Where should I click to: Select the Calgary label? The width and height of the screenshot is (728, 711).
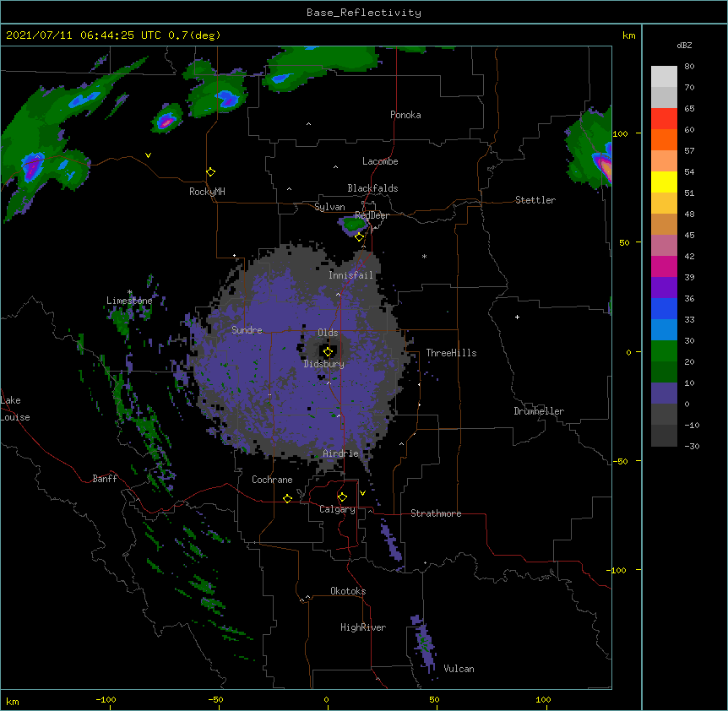click(337, 509)
